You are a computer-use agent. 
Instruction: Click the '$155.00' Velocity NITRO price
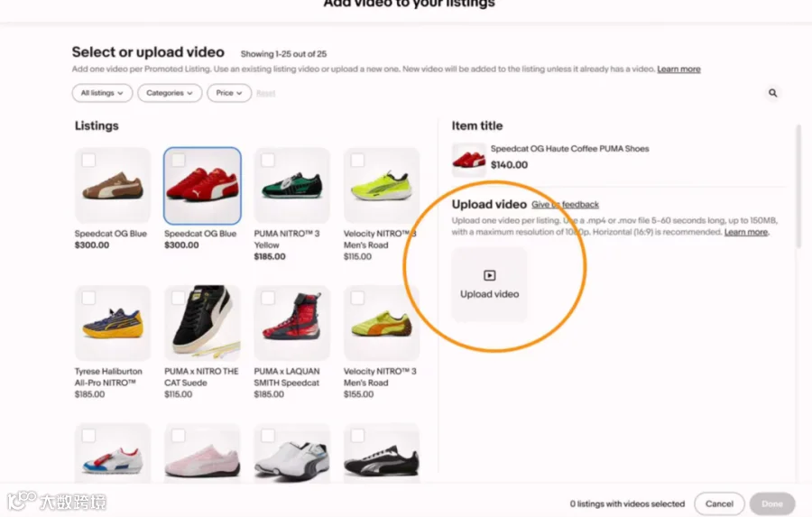coord(358,394)
